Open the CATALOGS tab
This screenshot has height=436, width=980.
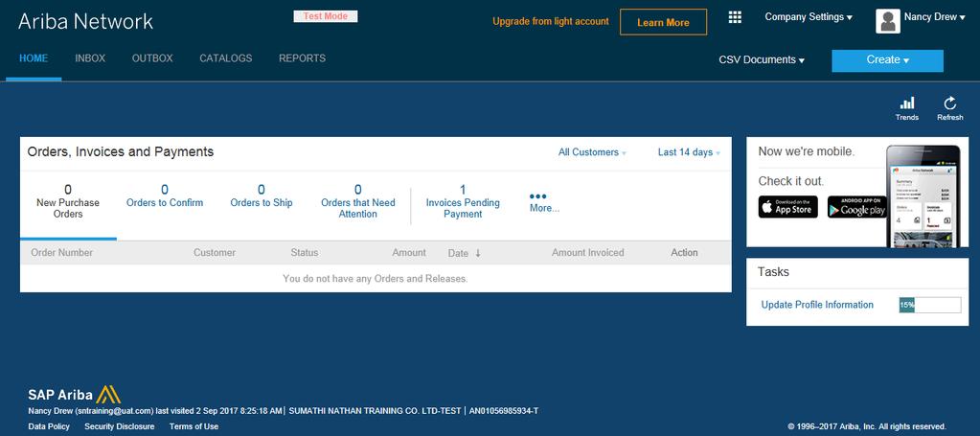226,58
